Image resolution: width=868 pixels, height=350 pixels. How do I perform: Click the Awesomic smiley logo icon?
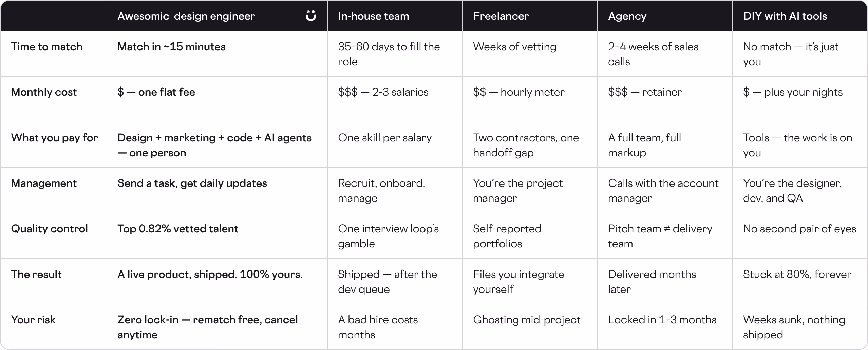[310, 16]
